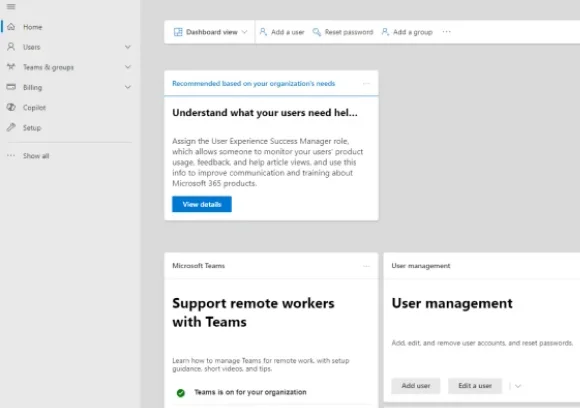Click the Reset password key icon
The width and height of the screenshot is (580, 408).
click(x=317, y=32)
